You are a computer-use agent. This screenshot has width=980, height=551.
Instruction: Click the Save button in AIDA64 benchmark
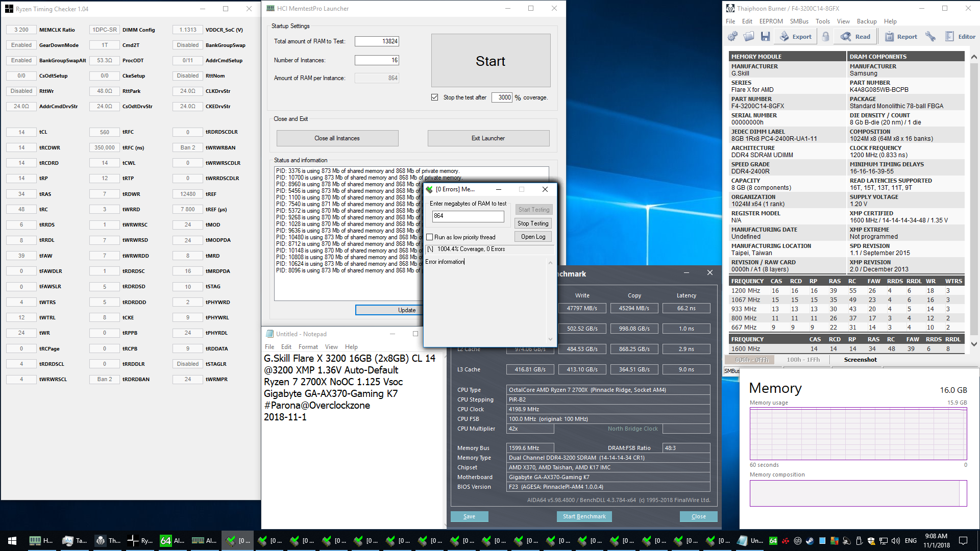pos(469,516)
